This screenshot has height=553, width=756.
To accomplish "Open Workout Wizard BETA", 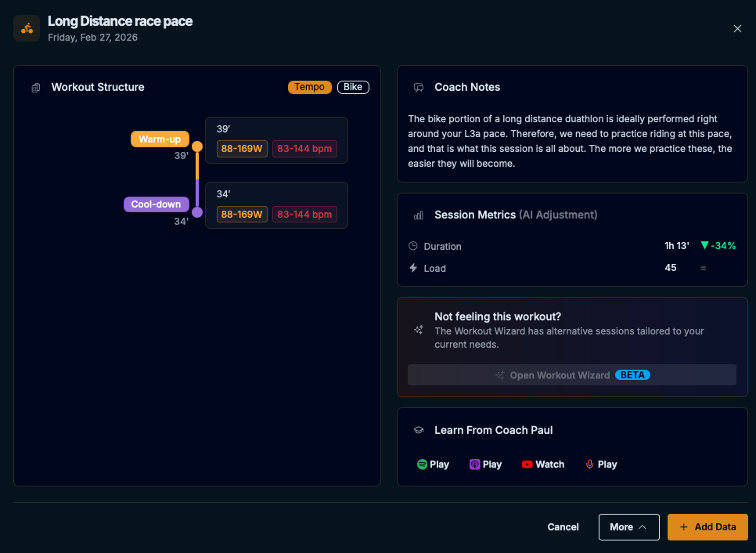I will pyautogui.click(x=572, y=375).
